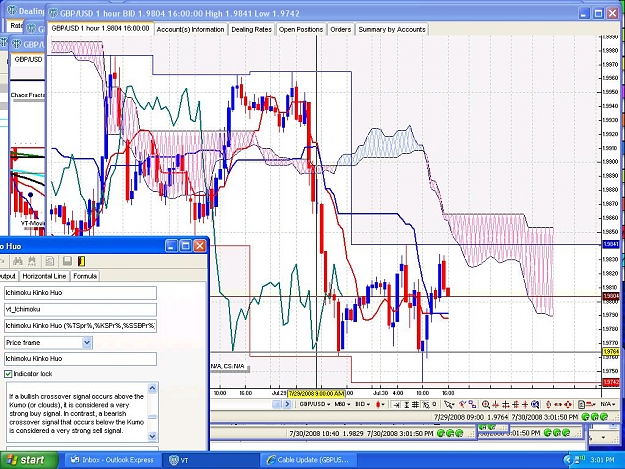Screen dimensions: 625x469
Task: Toggle the Indicator lock checkbox
Action: pos(8,374)
